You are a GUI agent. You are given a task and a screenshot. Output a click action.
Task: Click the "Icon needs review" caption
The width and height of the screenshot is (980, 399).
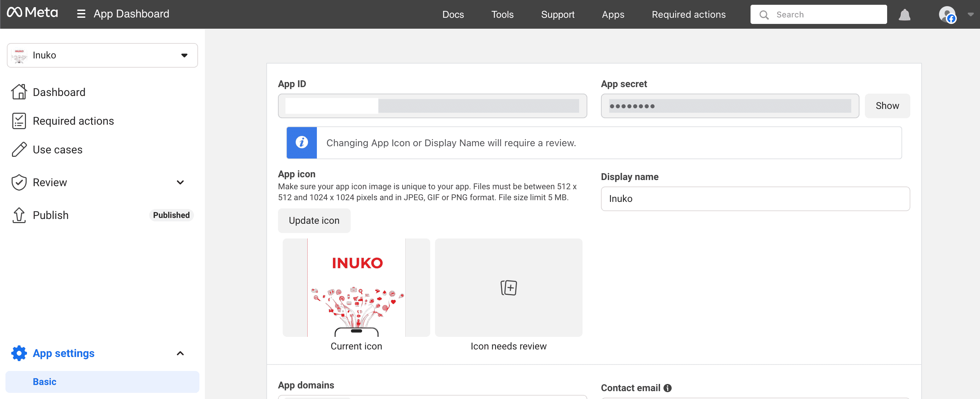coord(508,346)
